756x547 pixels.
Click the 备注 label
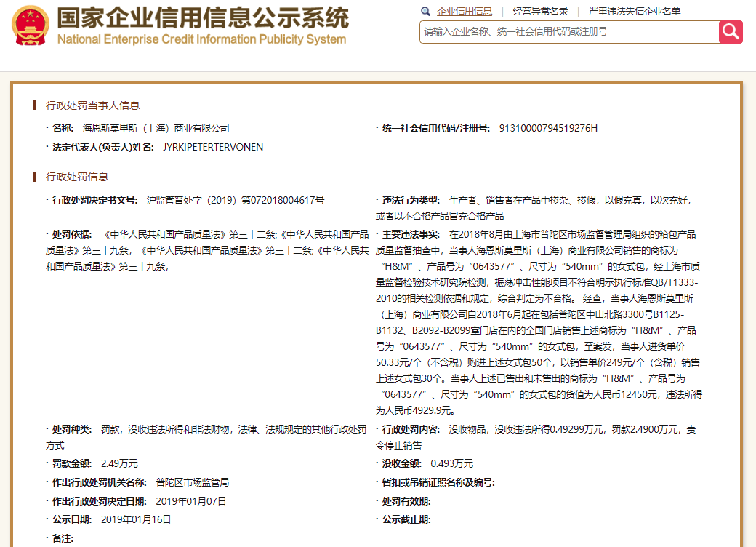(x=63, y=538)
